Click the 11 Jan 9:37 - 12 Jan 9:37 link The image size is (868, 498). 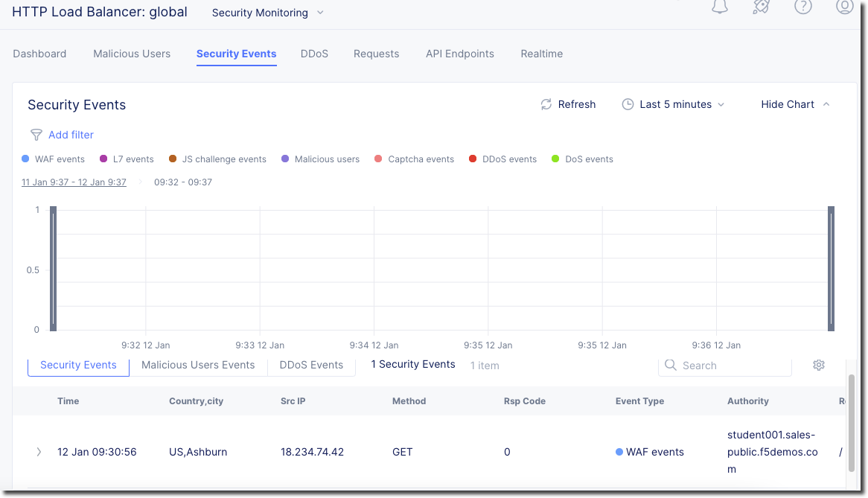74,182
